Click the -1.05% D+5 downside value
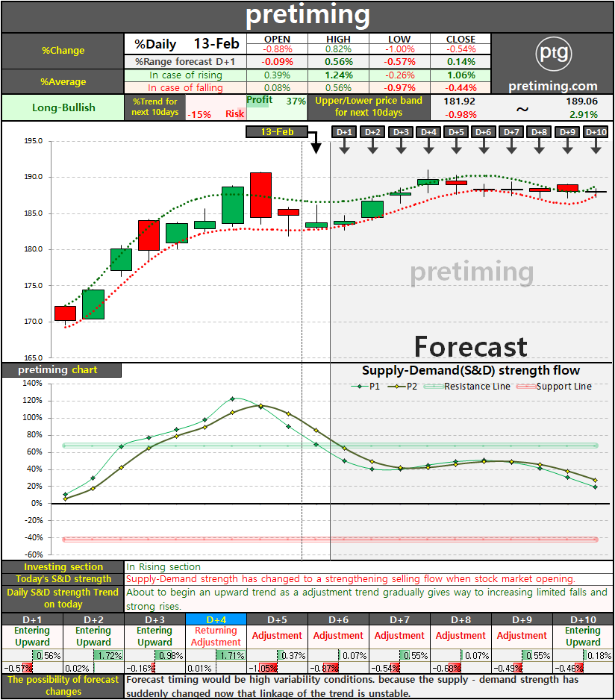This screenshot has width=615, height=700. coord(263,669)
